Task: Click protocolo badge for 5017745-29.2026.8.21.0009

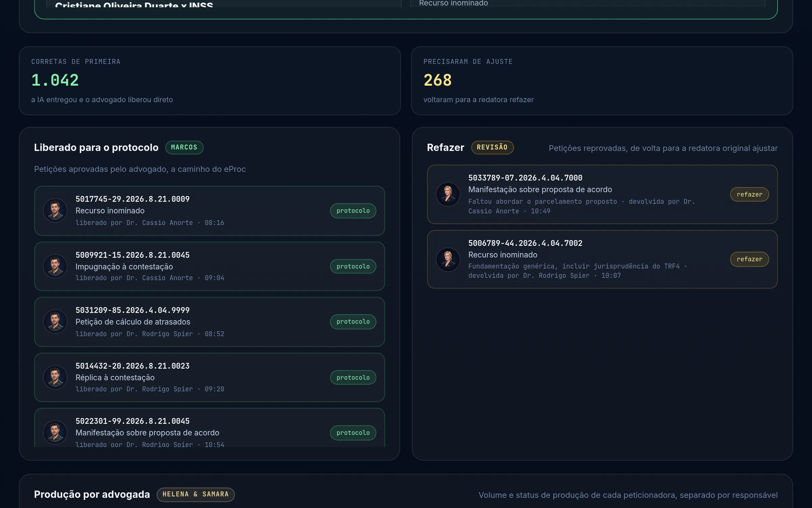Action: pos(353,211)
